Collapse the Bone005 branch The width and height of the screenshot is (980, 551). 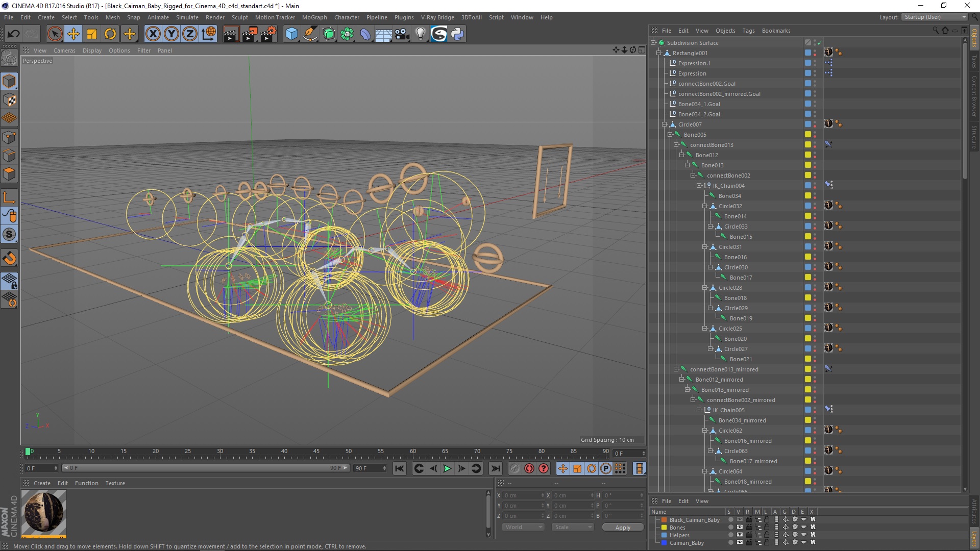click(x=670, y=135)
